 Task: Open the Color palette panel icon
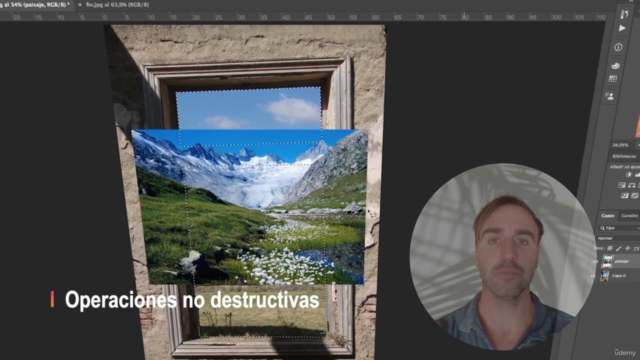tap(616, 65)
